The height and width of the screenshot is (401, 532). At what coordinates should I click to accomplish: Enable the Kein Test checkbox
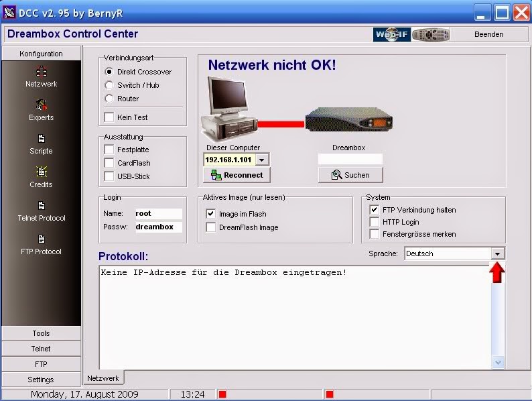tap(109, 117)
